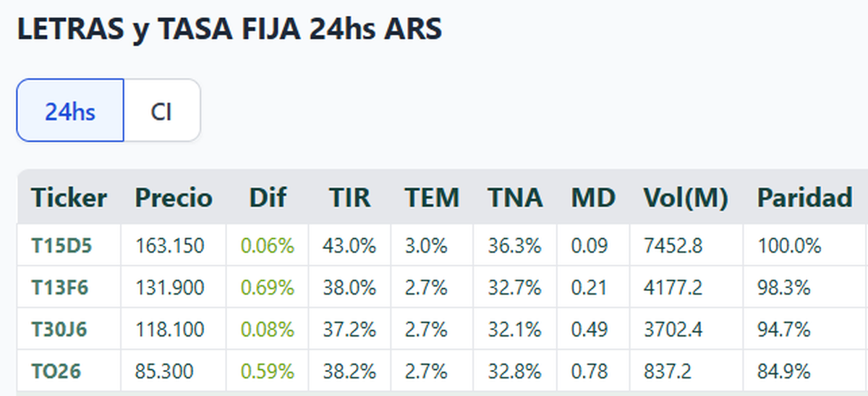Open the T30J6 ticker link
Screen dimensions: 868x396
pyautogui.click(x=59, y=330)
